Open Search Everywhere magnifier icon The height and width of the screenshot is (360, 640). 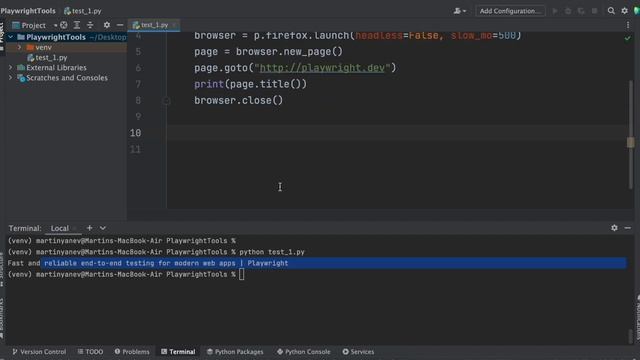pos(611,11)
